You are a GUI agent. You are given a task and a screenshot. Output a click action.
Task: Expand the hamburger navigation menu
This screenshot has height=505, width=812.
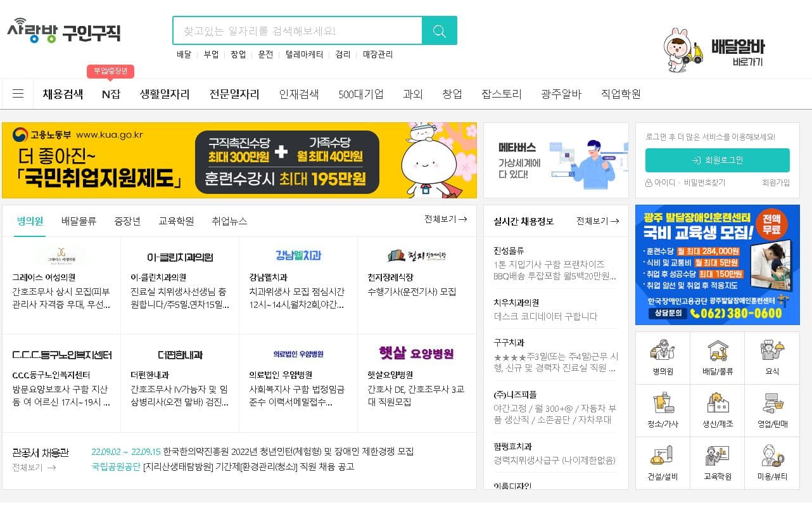(18, 93)
